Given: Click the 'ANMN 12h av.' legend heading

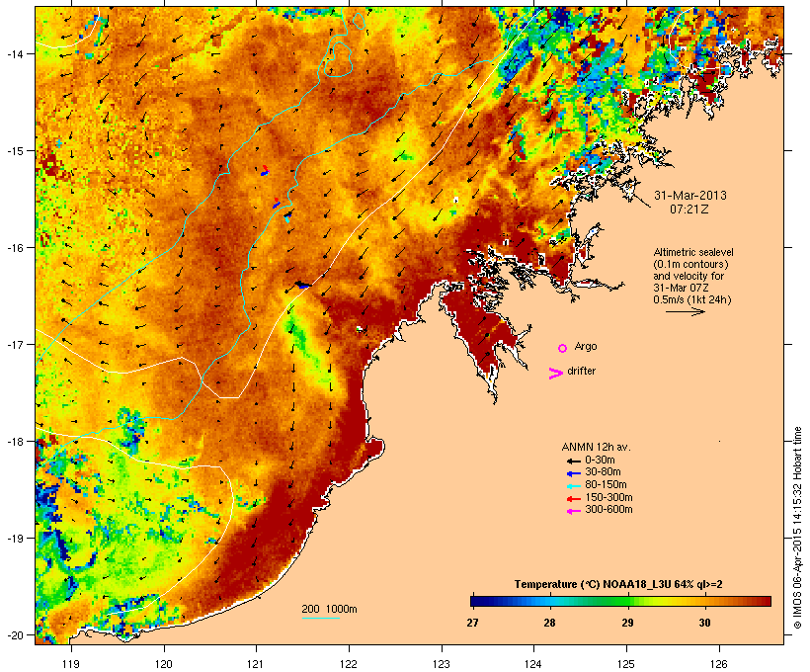Looking at the screenshot, I should 596,447.
